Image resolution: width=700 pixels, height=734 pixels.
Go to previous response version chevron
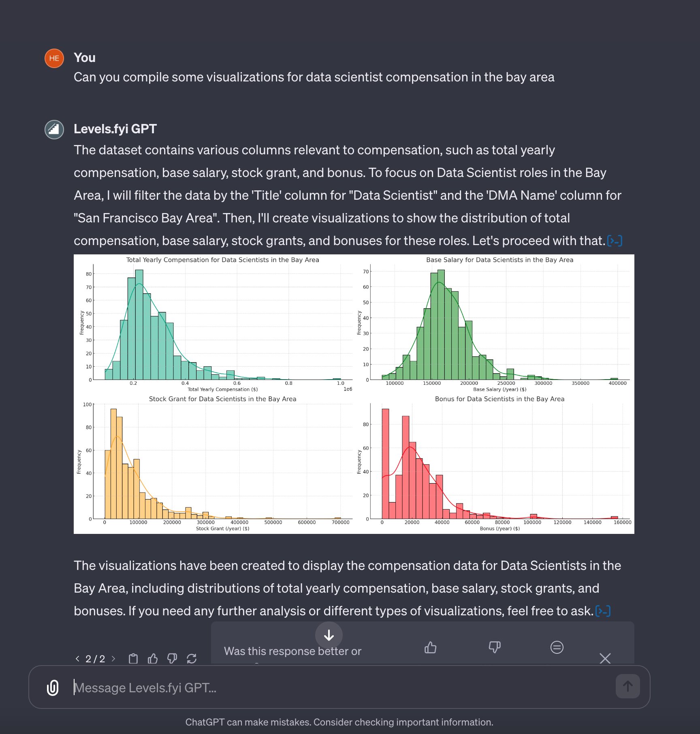coord(77,659)
